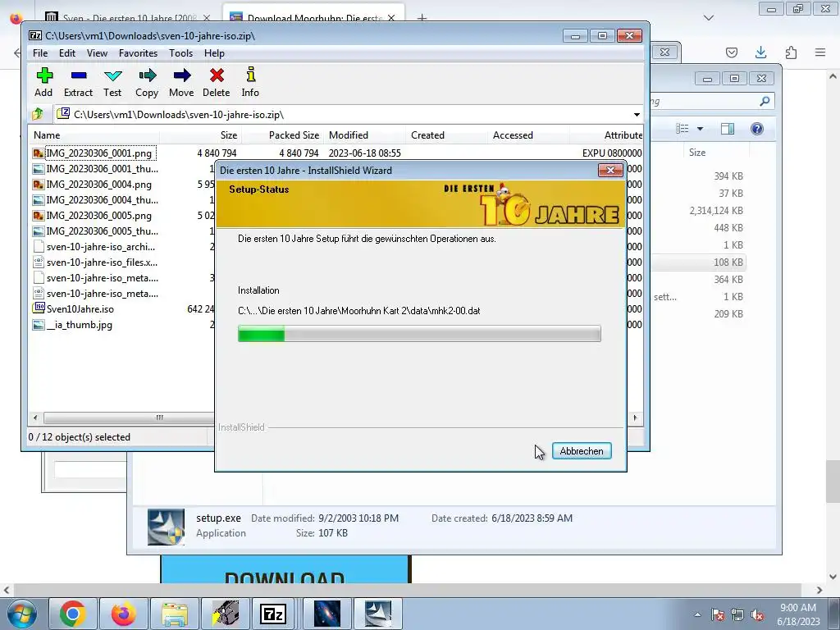Click the Delete toolbar icon in 7-Zip
The image size is (840, 630).
click(x=217, y=82)
